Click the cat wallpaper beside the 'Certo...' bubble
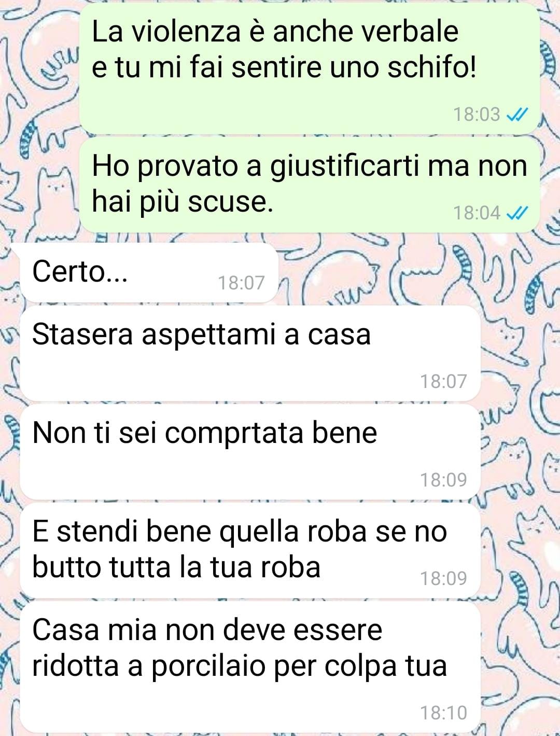This screenshot has height=736, width=560. (415, 272)
